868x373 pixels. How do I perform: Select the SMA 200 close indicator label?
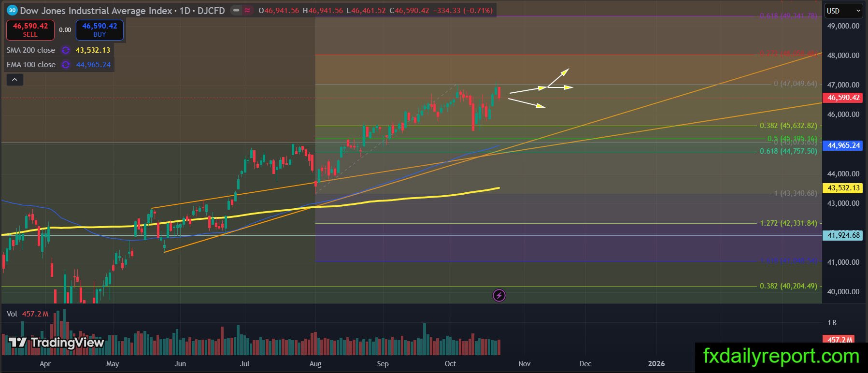[31, 50]
